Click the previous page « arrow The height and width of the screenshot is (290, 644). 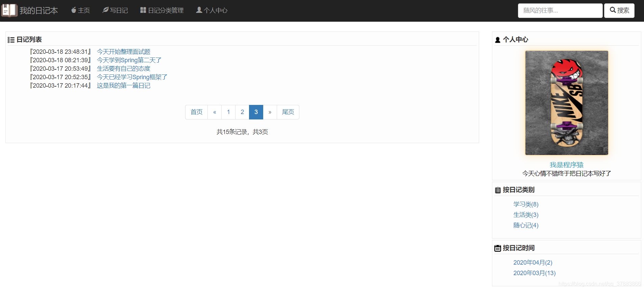(x=215, y=112)
